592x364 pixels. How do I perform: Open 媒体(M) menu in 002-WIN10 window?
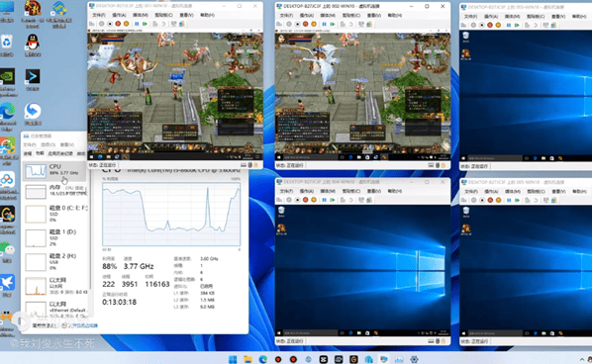328,16
